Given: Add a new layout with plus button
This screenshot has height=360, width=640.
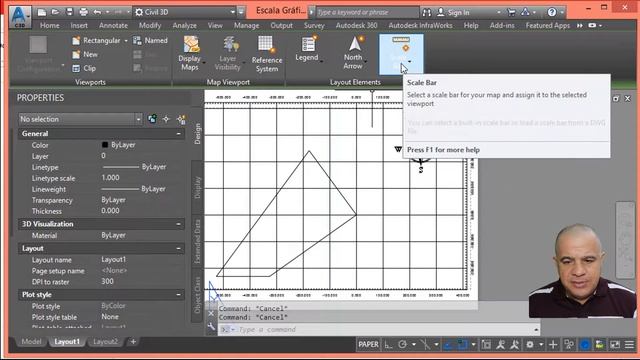Looking at the screenshot, I should 133,342.
